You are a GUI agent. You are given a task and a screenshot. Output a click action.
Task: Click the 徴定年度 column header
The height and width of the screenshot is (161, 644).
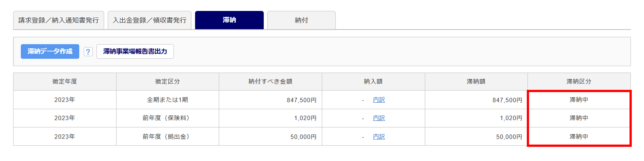point(65,81)
